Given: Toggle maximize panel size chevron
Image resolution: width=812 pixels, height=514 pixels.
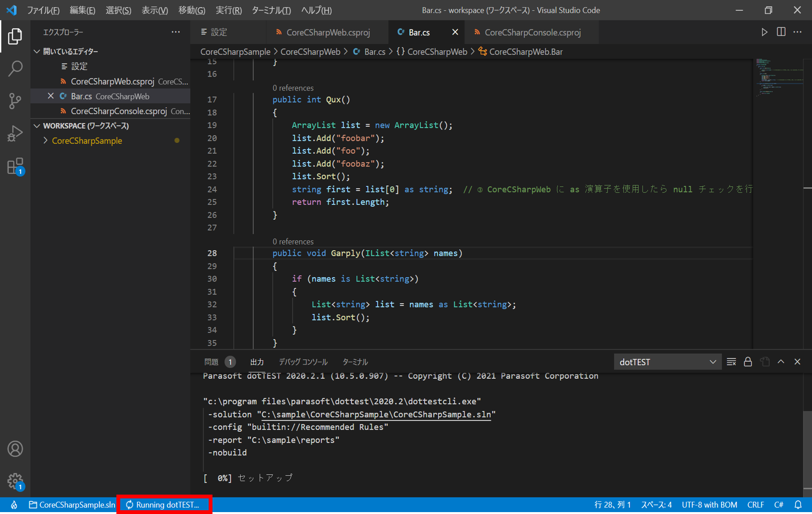Looking at the screenshot, I should tap(781, 362).
